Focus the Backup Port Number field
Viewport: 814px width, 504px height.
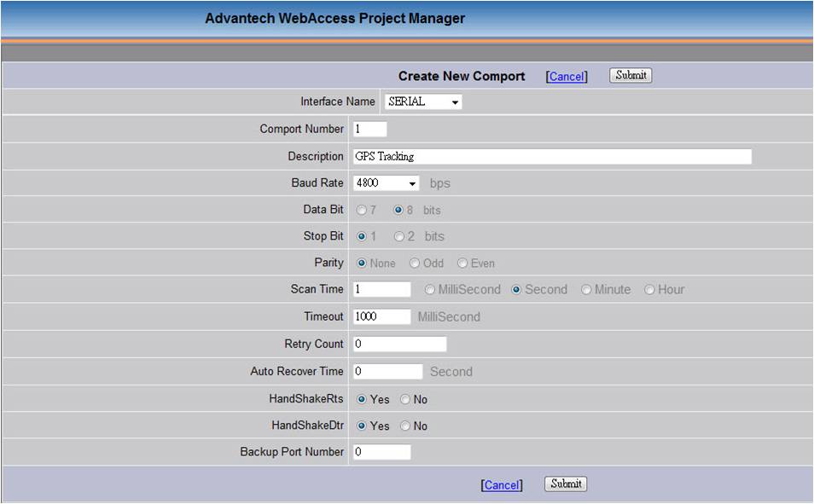(382, 452)
